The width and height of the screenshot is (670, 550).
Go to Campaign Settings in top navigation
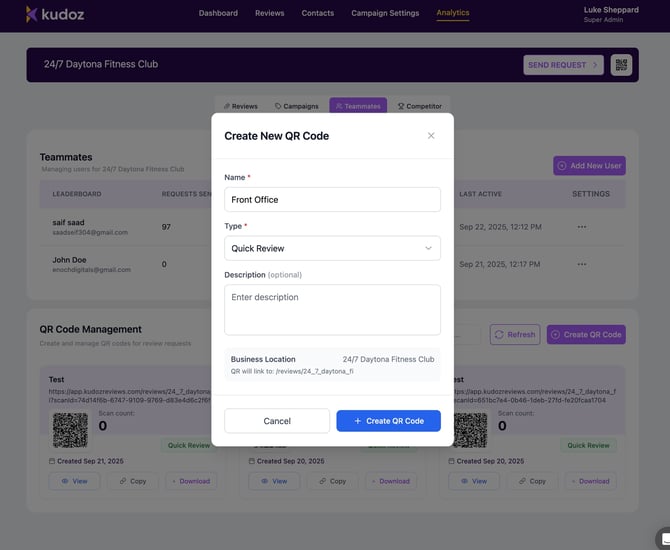[385, 13]
